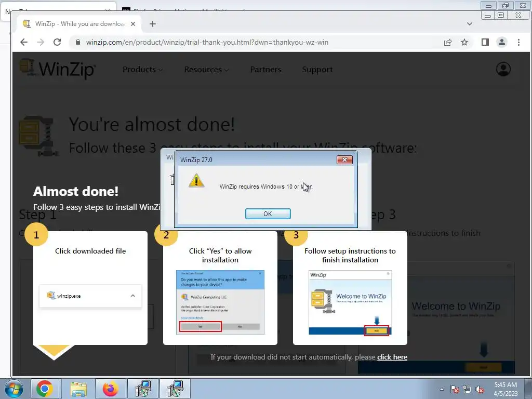Open a new Chrome tab
Screen dimensions: 532x399
[153, 24]
